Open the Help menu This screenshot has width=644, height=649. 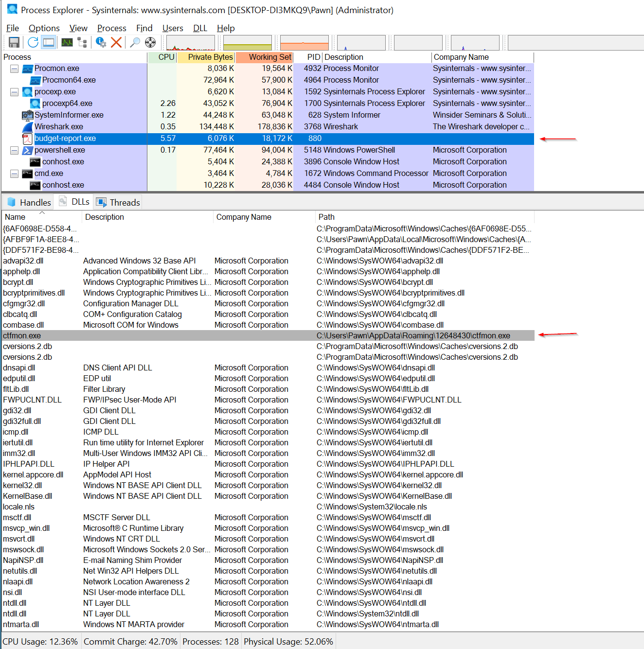click(226, 28)
